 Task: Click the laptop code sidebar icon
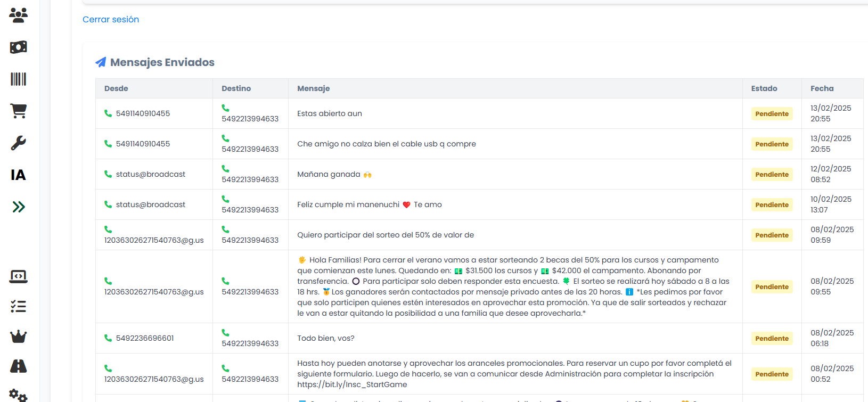coord(18,276)
